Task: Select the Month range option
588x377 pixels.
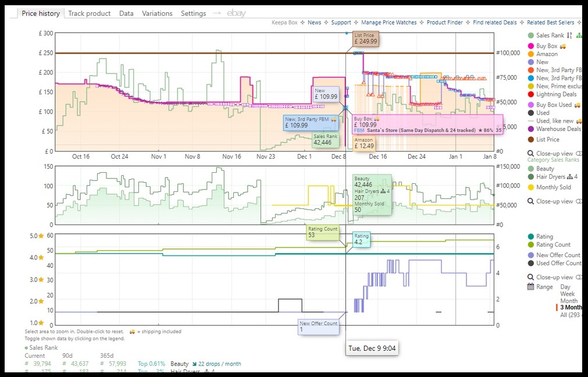Action: pyautogui.click(x=569, y=301)
